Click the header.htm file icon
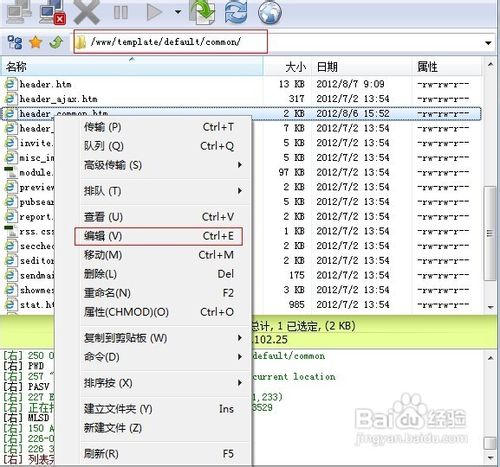500x467 pixels. [x=10, y=84]
